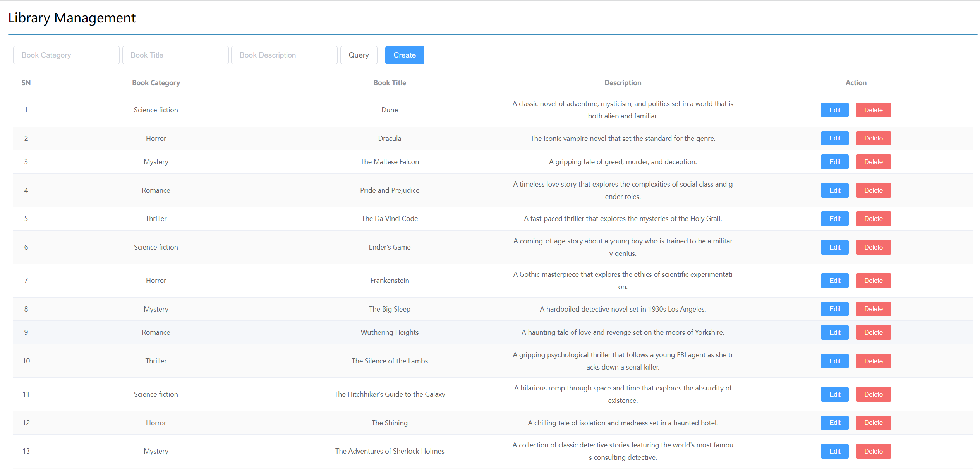Edit the Wuthering Heights entry

834,332
